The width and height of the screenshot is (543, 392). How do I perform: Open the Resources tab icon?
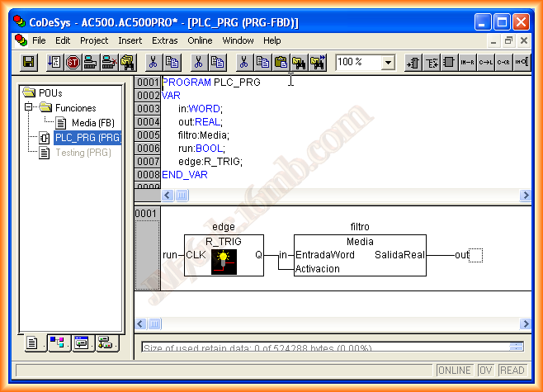pyautogui.click(x=105, y=343)
